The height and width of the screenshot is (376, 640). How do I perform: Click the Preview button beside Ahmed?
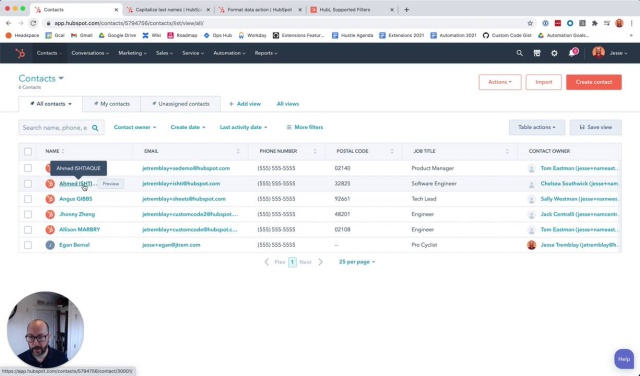pos(111,184)
